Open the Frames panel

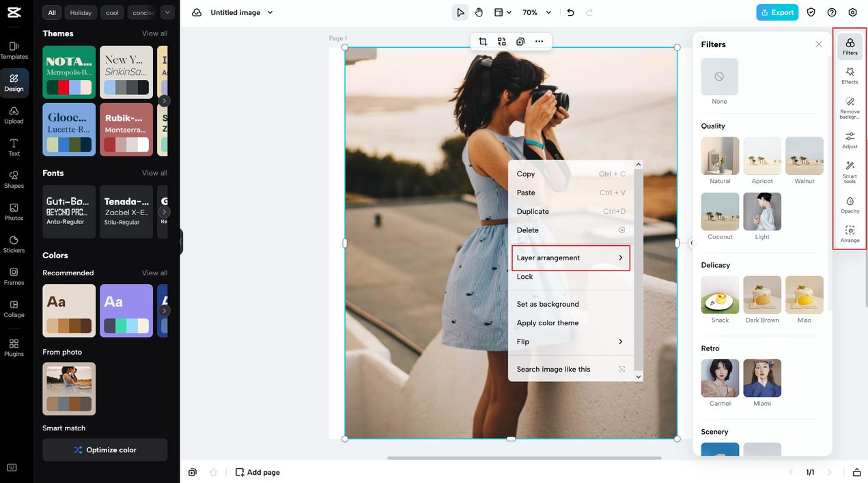[x=14, y=276]
